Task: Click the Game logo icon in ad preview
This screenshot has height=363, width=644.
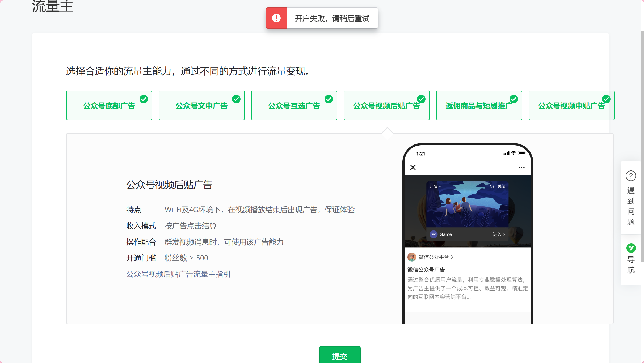Action: point(433,234)
